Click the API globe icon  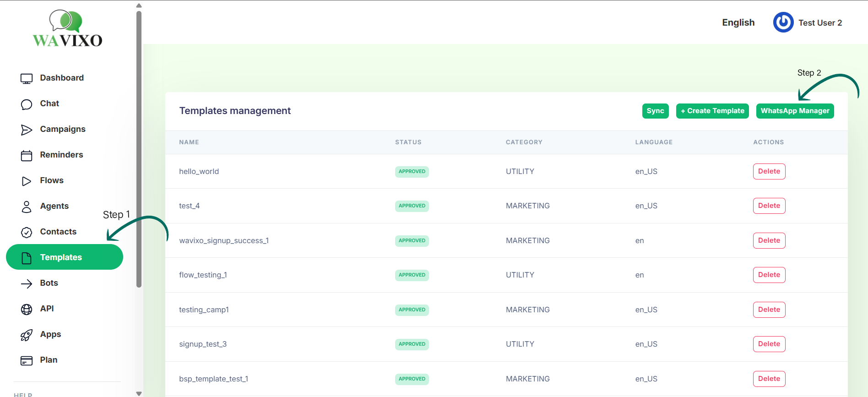[x=27, y=309]
